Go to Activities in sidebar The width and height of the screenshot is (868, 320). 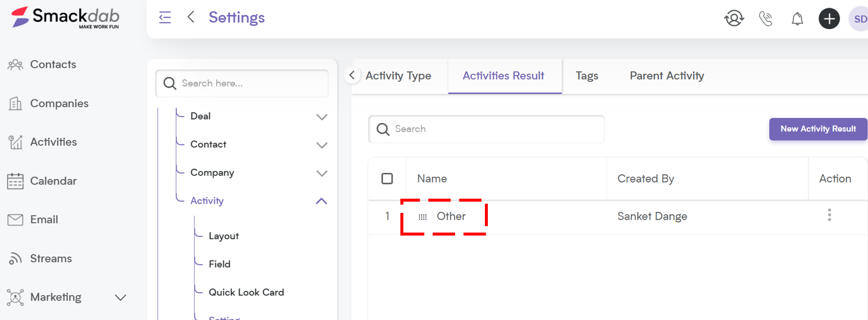(54, 142)
